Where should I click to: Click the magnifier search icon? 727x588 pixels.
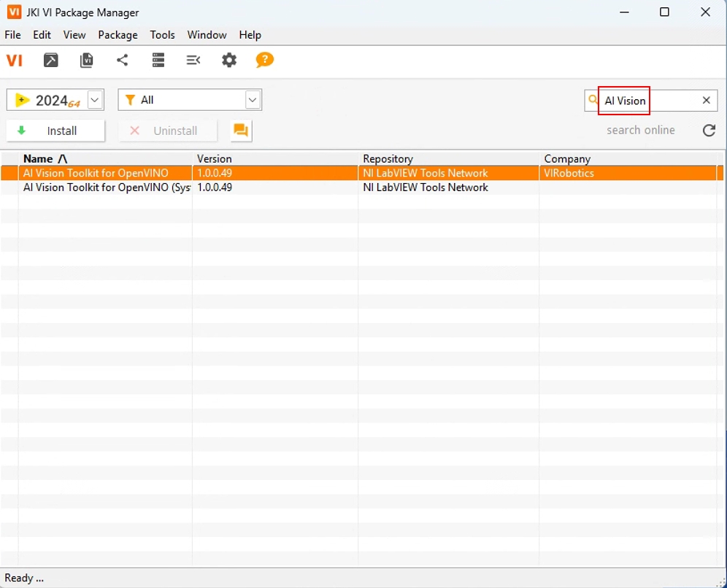tap(593, 100)
